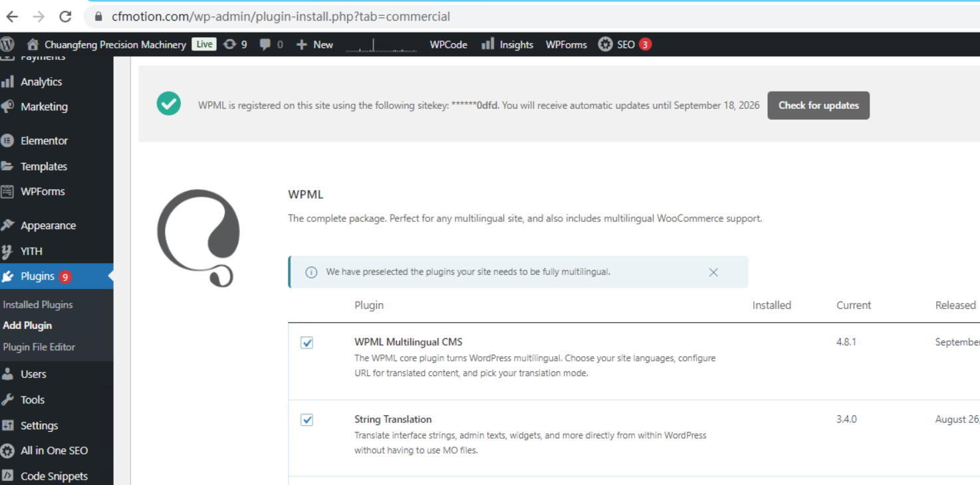Open Templates sidebar menu label

click(44, 166)
